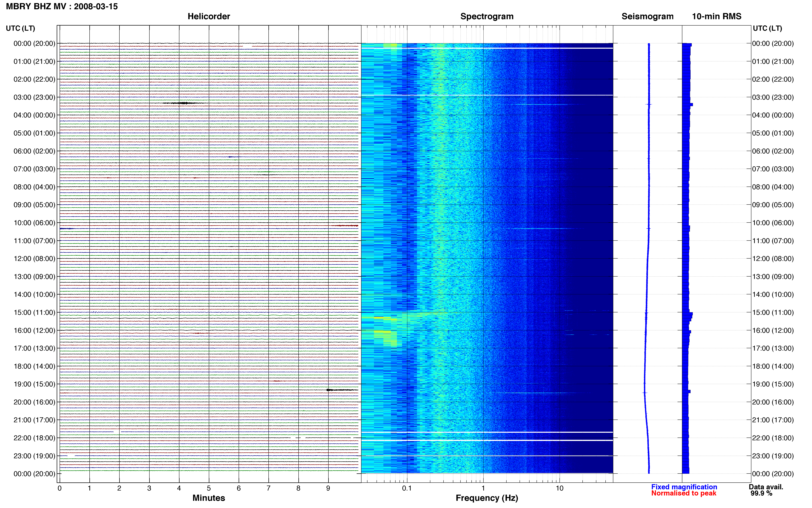Click '21:00 (17:00)' on the right time axis

pyautogui.click(x=773, y=420)
